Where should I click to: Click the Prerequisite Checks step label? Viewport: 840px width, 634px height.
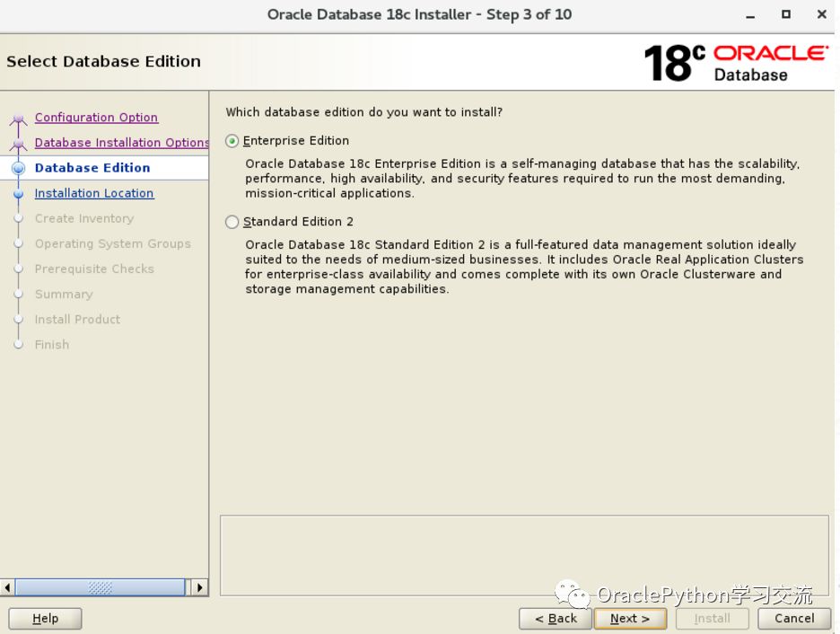[94, 269]
